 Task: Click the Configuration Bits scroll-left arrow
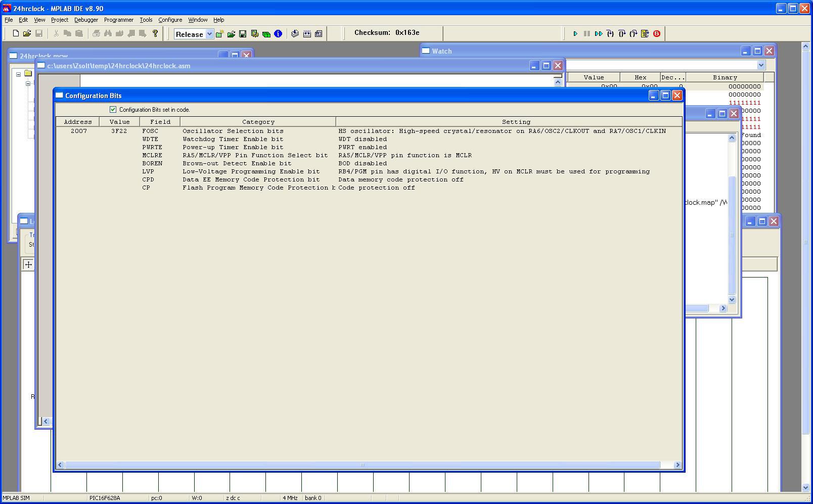click(x=60, y=465)
